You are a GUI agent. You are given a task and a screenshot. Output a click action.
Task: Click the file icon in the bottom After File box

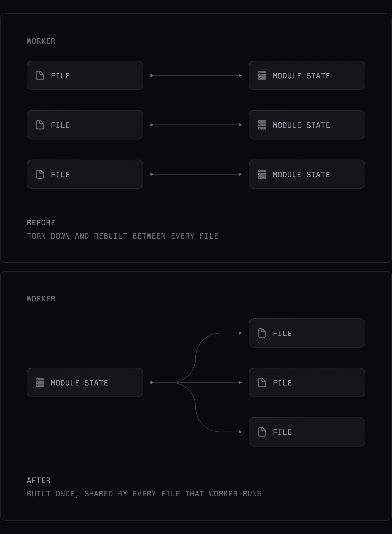coord(262,432)
